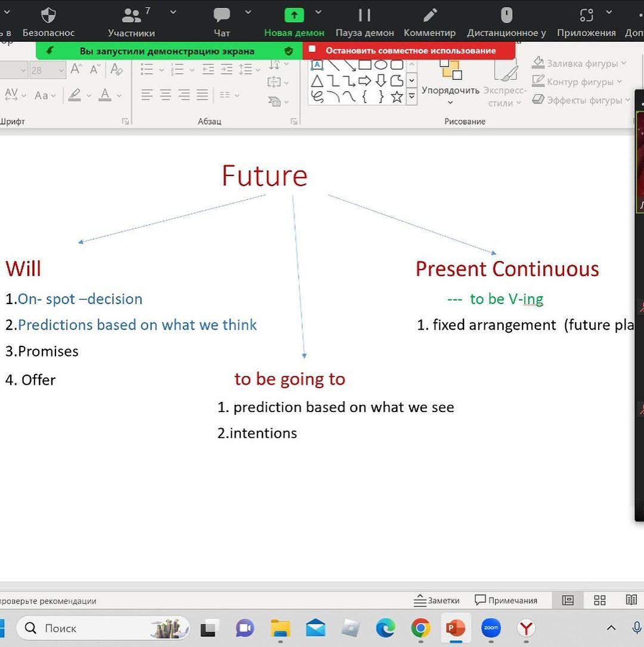
Task: Switch to Reading view
Action: (x=631, y=600)
